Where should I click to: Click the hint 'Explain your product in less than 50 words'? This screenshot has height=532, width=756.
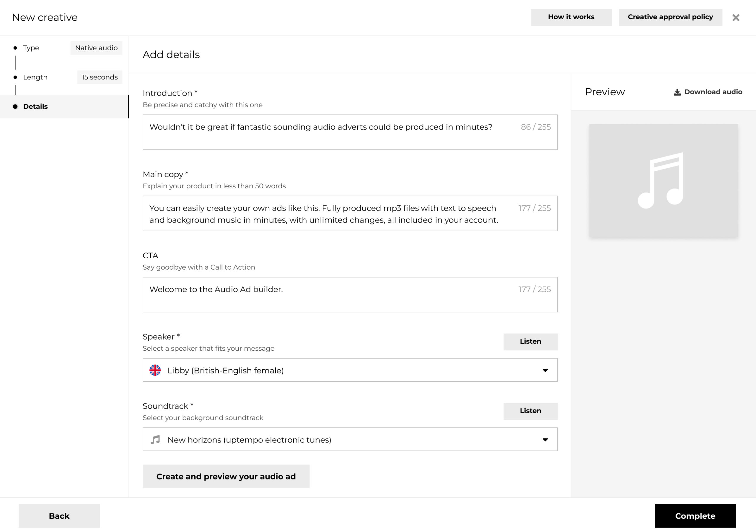[x=214, y=186]
